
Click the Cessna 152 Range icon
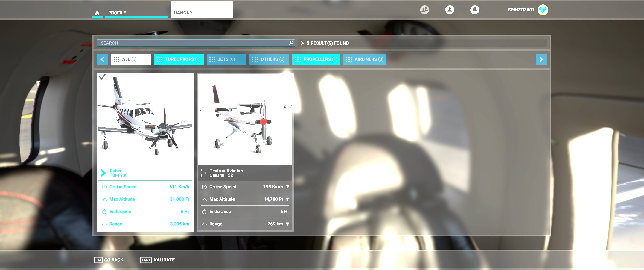tap(204, 224)
